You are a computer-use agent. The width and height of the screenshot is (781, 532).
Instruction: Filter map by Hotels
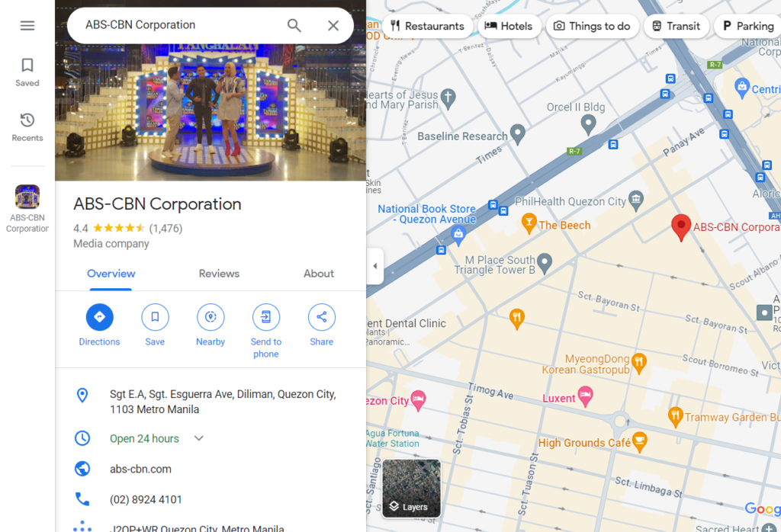(509, 26)
